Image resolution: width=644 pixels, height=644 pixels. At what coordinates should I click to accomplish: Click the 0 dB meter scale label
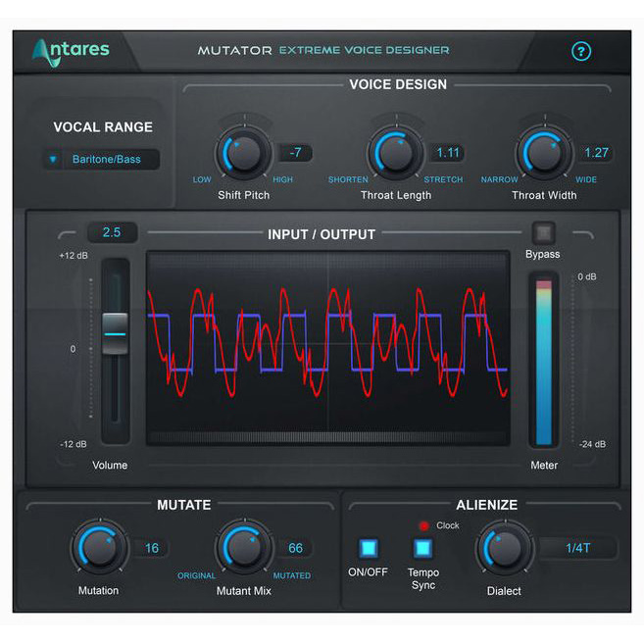pyautogui.click(x=587, y=276)
